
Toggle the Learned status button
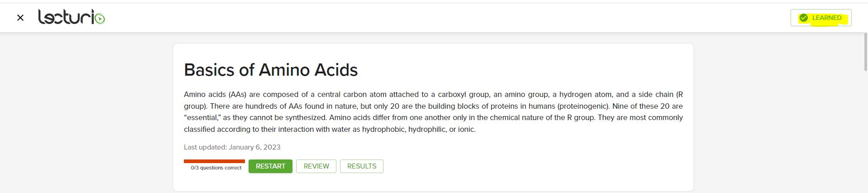click(820, 18)
